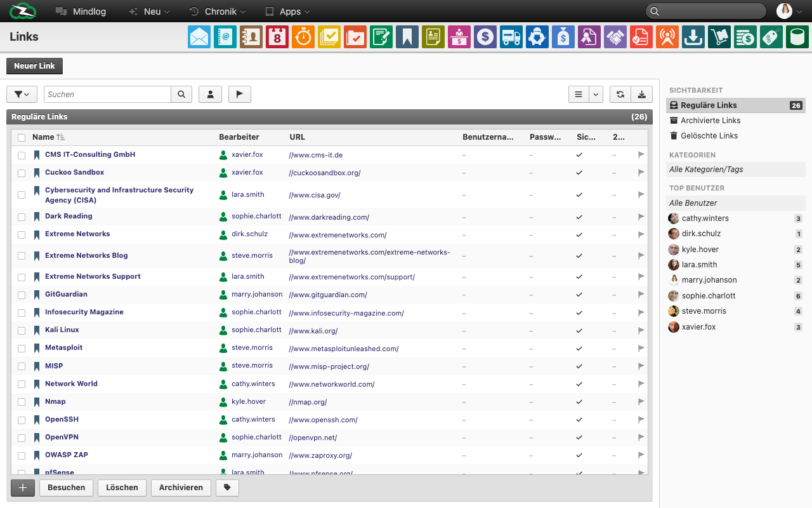
Task: Open the orange Projects folder icon
Action: coord(355,37)
